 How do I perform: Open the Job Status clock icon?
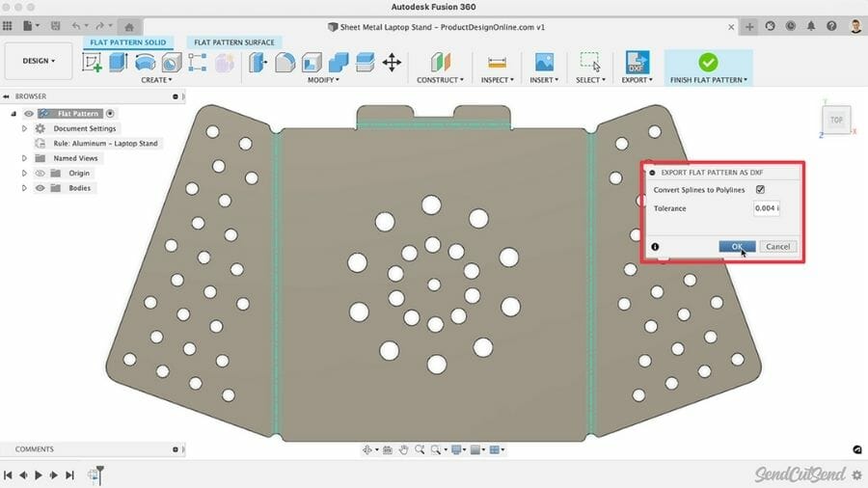[x=791, y=26]
